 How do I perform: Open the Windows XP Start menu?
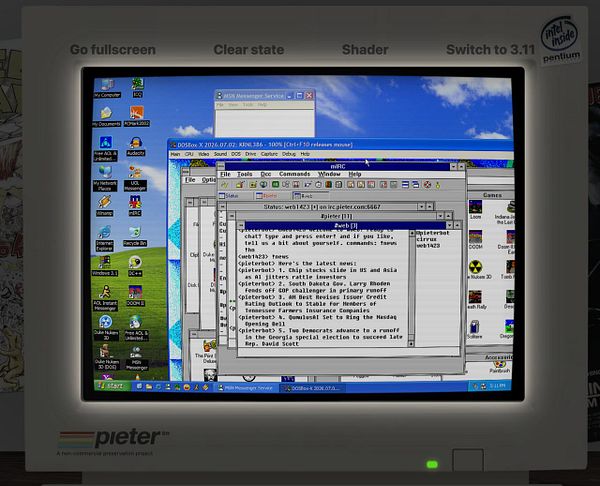point(111,386)
